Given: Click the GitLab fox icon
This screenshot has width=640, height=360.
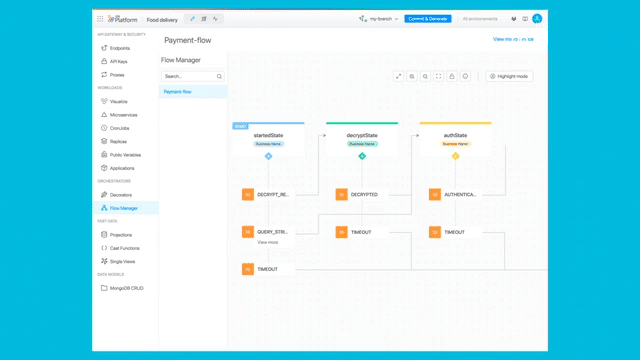Looking at the screenshot, I should click(x=513, y=19).
